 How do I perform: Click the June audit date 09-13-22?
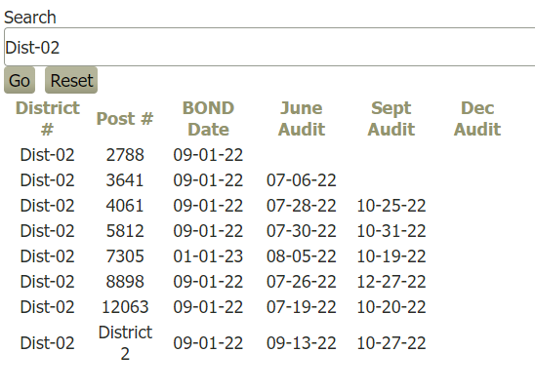point(302,343)
